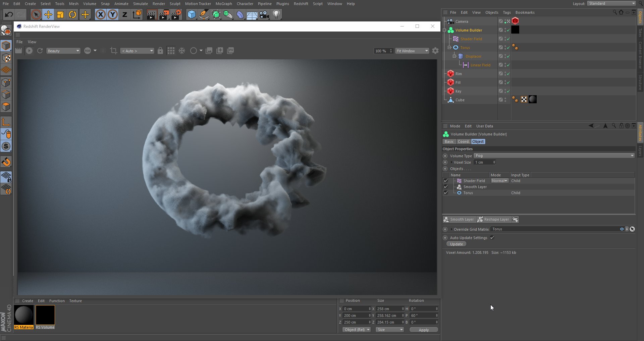Toggle RGB display in Redshift RenderView
644x341 pixels.
tap(88, 51)
